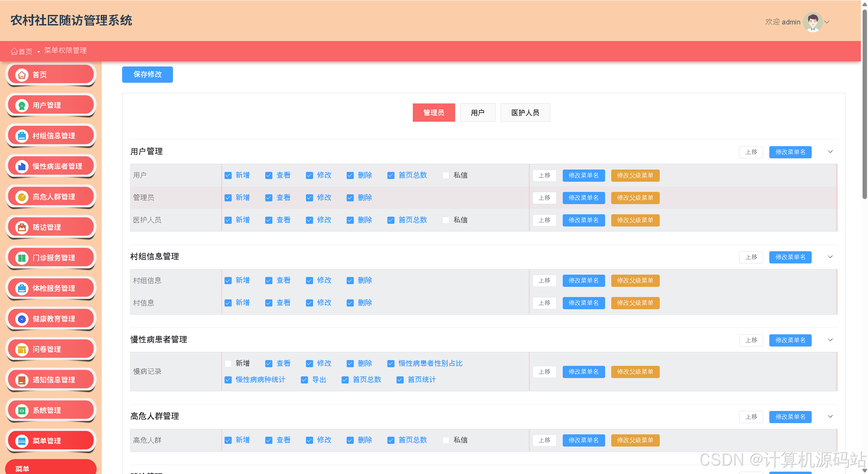Click the 问卷管理 sidebar icon
This screenshot has width=868, height=474.
click(22, 350)
